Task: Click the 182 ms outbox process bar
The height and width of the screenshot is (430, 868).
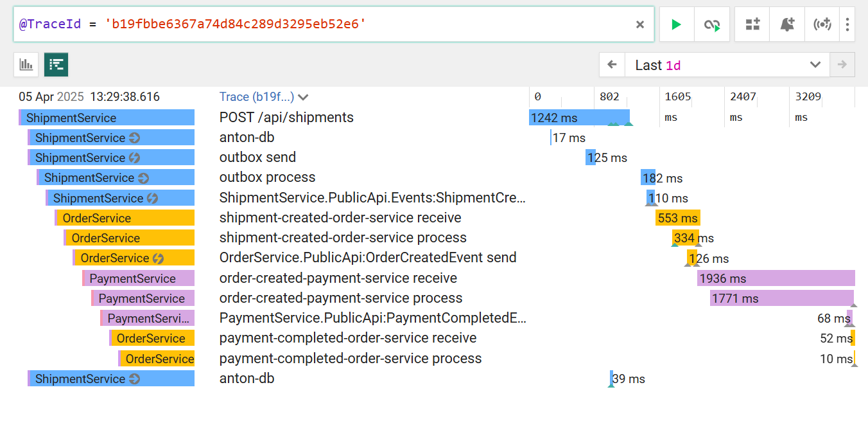Action: click(648, 178)
